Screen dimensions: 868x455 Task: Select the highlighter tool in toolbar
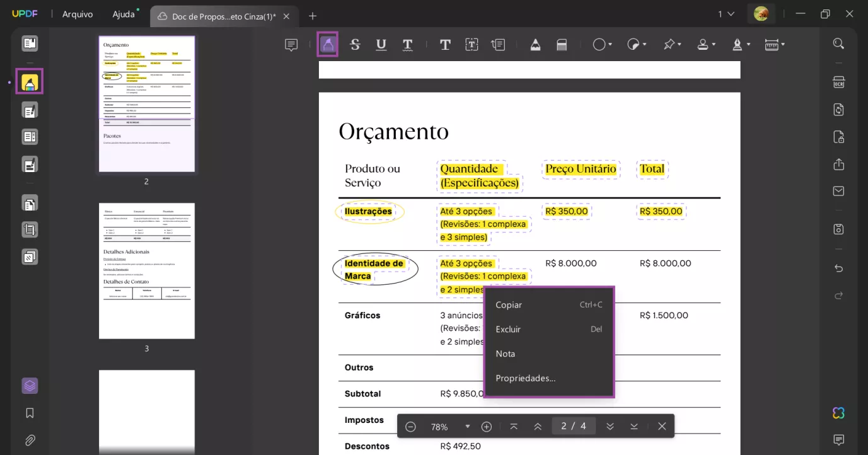[328, 45]
